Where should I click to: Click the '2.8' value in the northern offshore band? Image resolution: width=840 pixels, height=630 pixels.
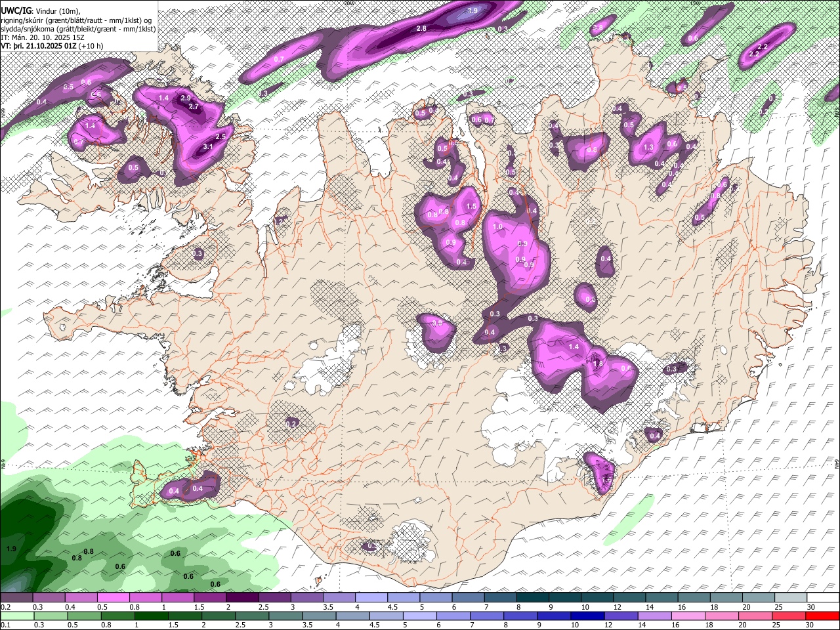tap(421, 28)
